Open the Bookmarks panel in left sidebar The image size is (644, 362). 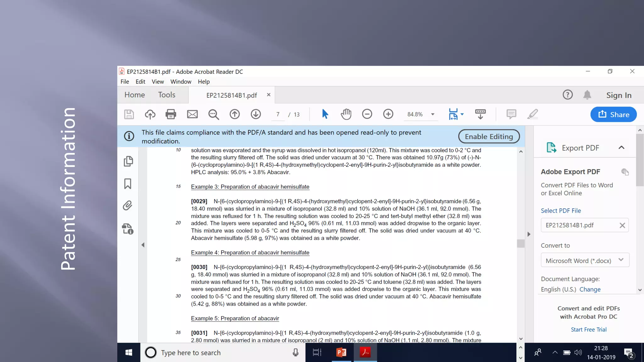click(127, 184)
